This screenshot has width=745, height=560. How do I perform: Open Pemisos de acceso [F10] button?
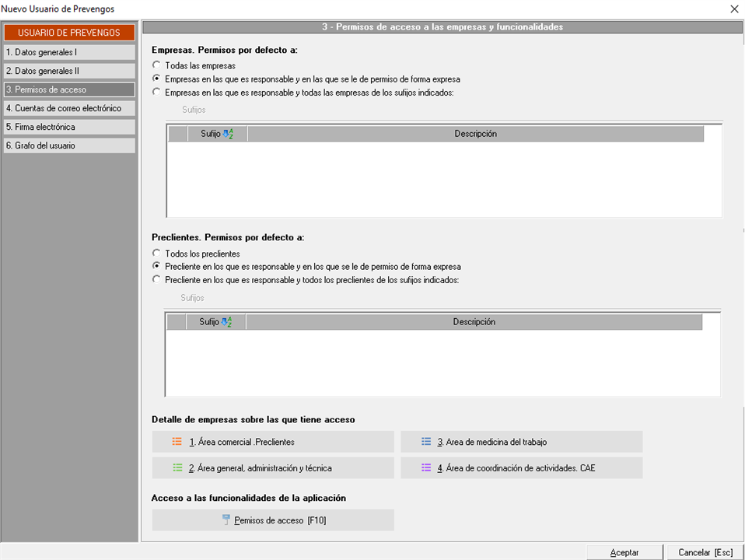tap(273, 520)
